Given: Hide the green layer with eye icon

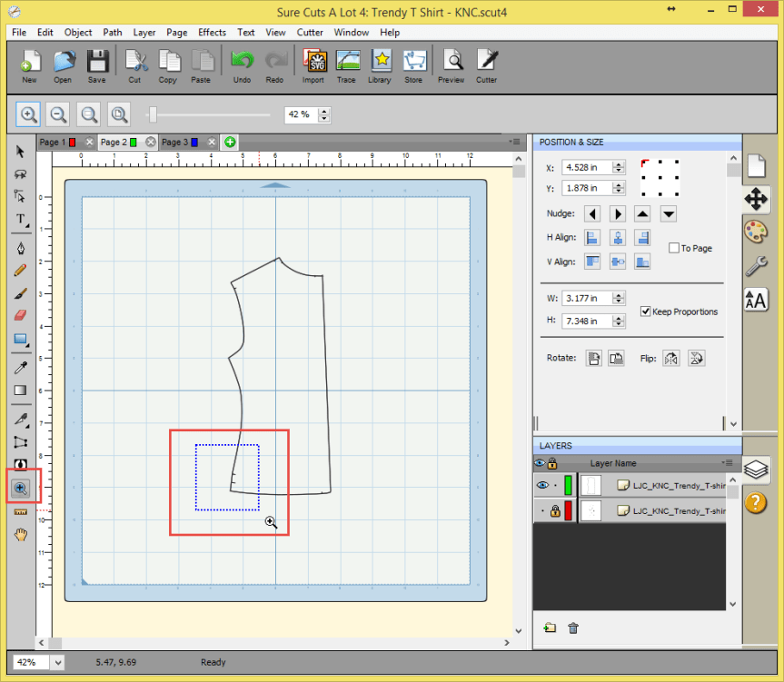Looking at the screenshot, I should click(x=542, y=486).
